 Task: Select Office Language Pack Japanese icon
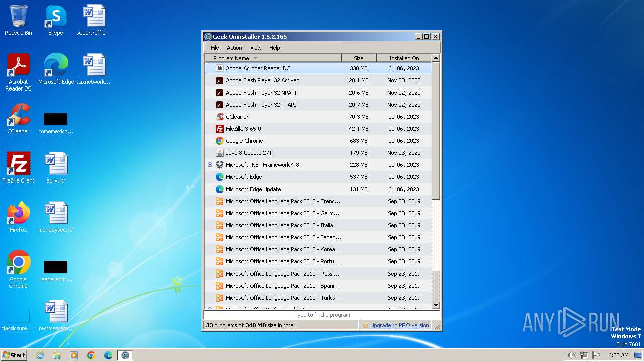[219, 237]
